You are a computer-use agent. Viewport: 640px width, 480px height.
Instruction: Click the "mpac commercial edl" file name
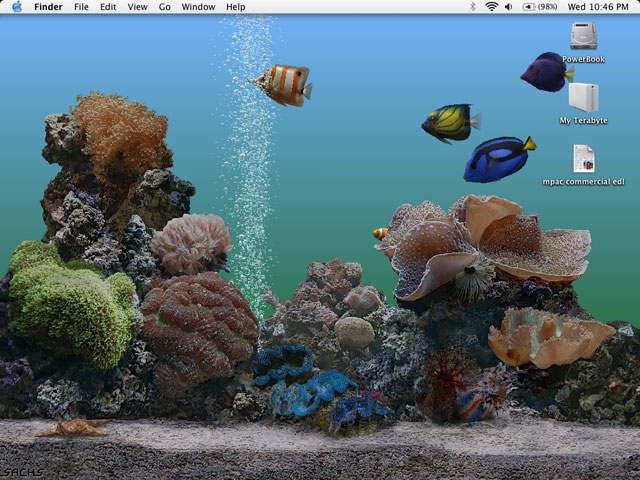584,182
